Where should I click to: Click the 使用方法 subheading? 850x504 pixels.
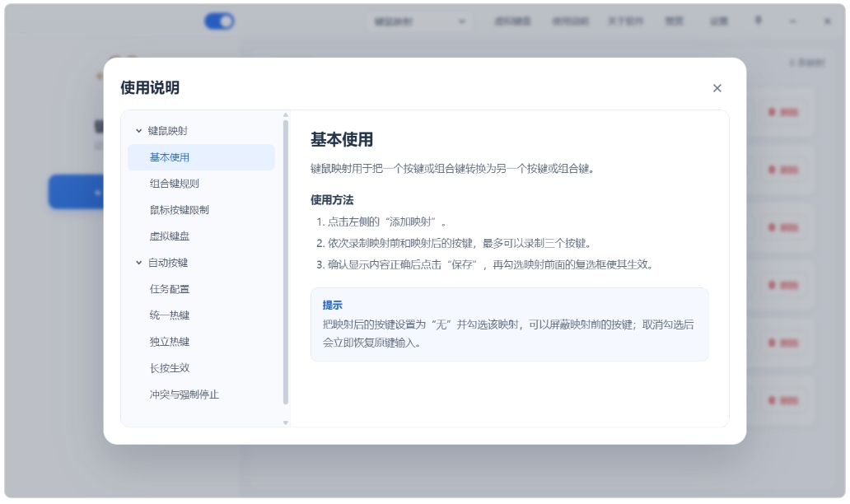point(332,200)
